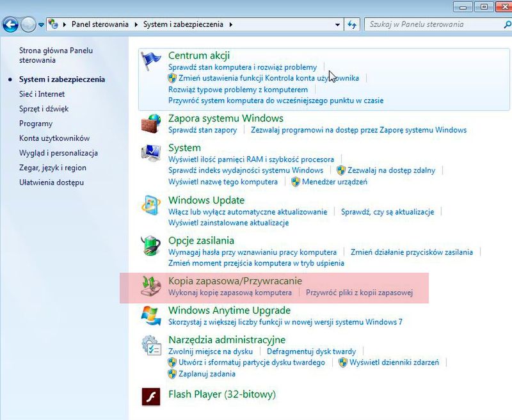The height and width of the screenshot is (420, 512).
Task: Click the Kopia zapasowa/Przywracanie icon
Action: 151,286
